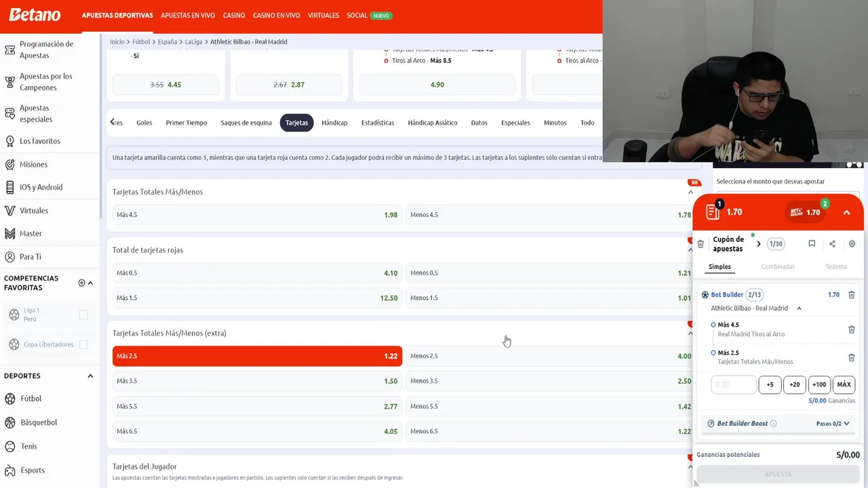Click Bet Builder Boost info icon

click(773, 423)
